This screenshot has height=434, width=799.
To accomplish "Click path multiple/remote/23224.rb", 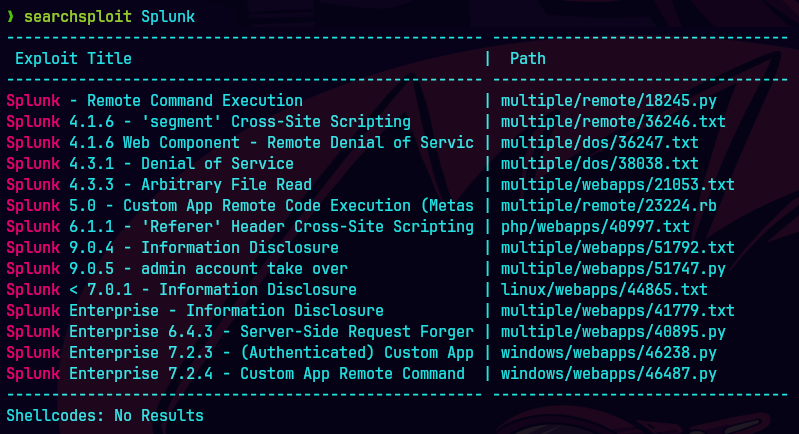I will (608, 205).
